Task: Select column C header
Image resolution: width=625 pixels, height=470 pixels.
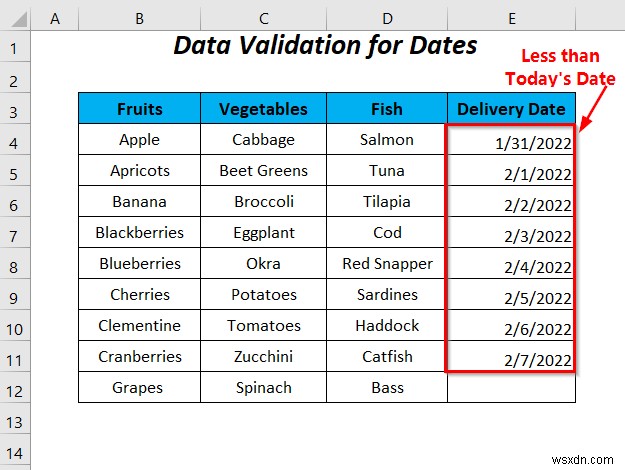Action: [x=263, y=18]
